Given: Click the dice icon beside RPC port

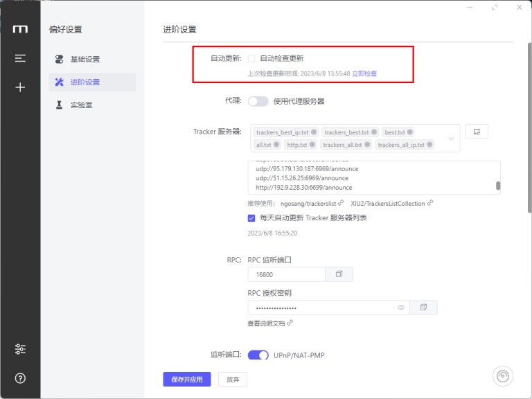Looking at the screenshot, I should (x=339, y=274).
